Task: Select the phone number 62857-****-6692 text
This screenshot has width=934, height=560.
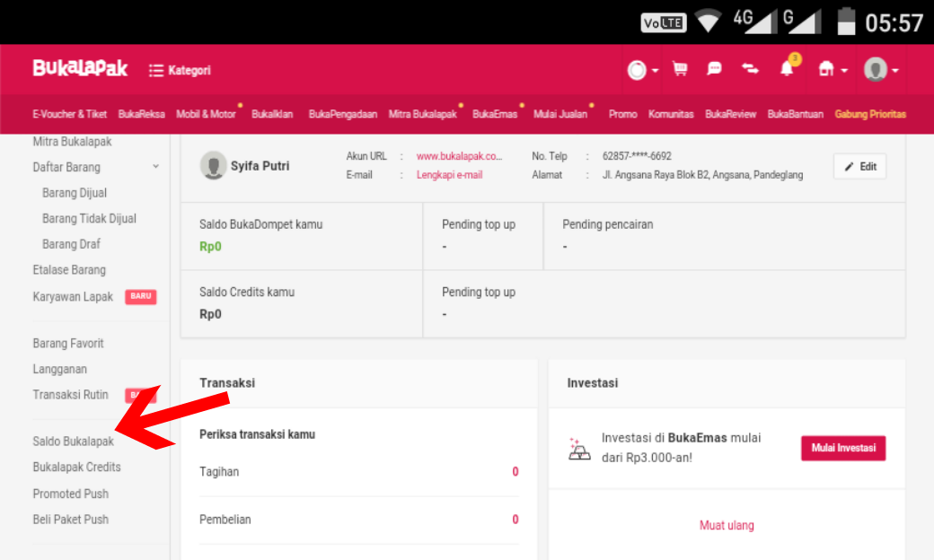Action: 637,156
